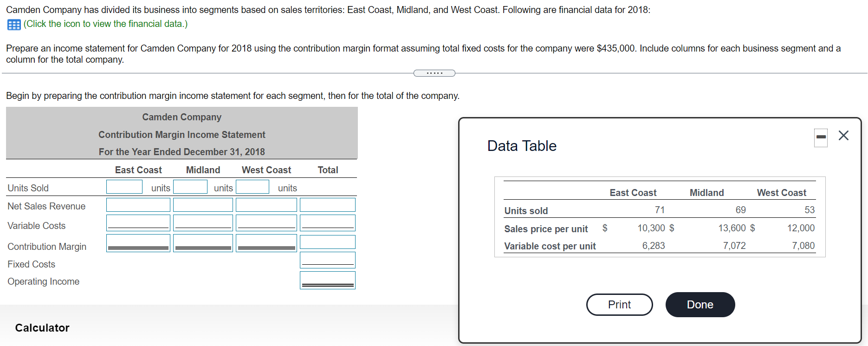The width and height of the screenshot is (868, 346).
Task: Focus Midland Variable Costs field
Action: [x=203, y=223]
